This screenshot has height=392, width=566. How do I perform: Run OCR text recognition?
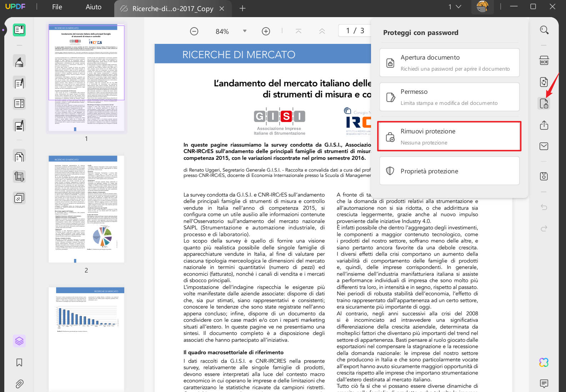point(544,60)
